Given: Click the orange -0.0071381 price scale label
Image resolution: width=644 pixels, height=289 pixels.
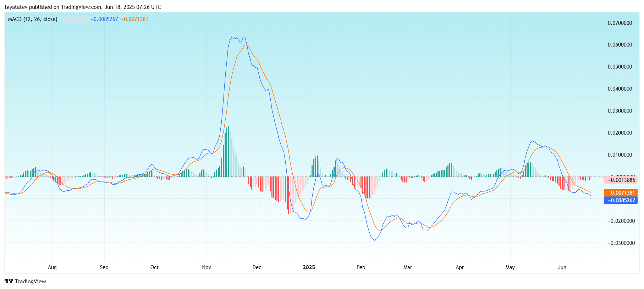Looking at the screenshot, I should click(621, 193).
